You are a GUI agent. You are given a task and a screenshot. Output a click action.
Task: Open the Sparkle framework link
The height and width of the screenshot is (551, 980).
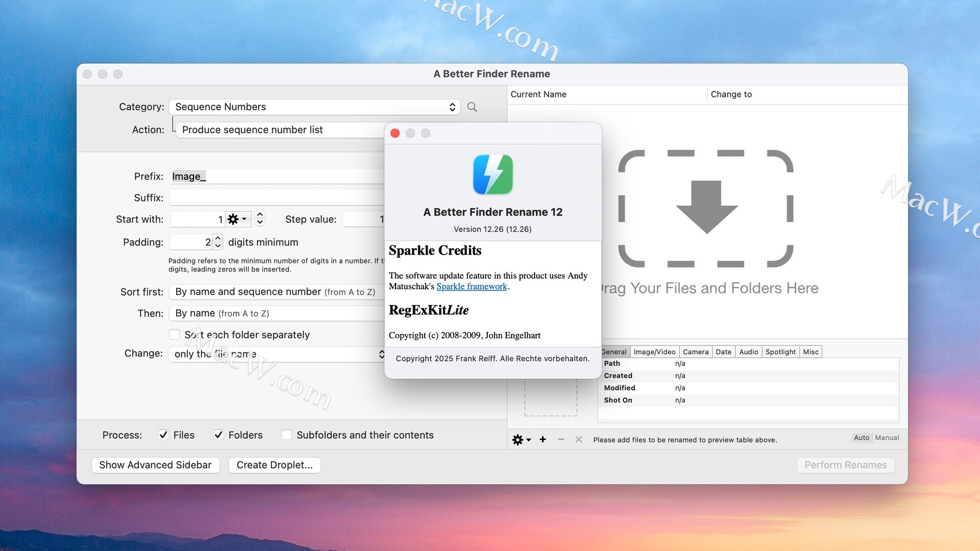pyautogui.click(x=472, y=287)
